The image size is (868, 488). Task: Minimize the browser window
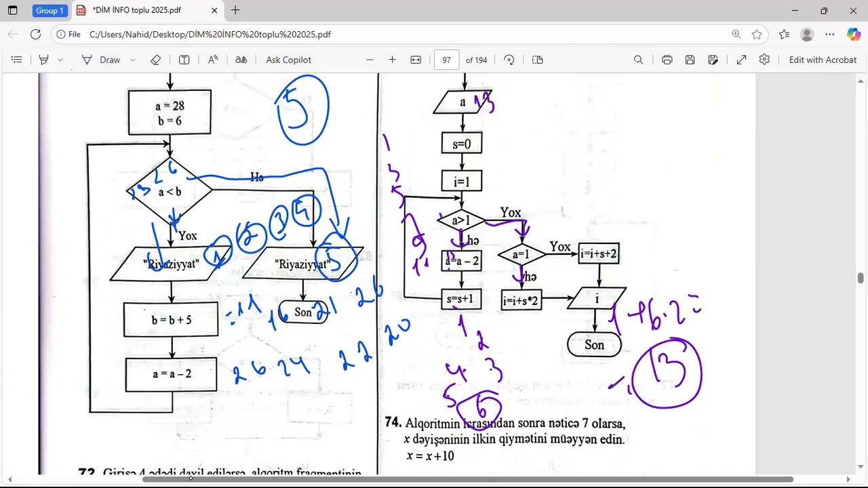pyautogui.click(x=795, y=10)
